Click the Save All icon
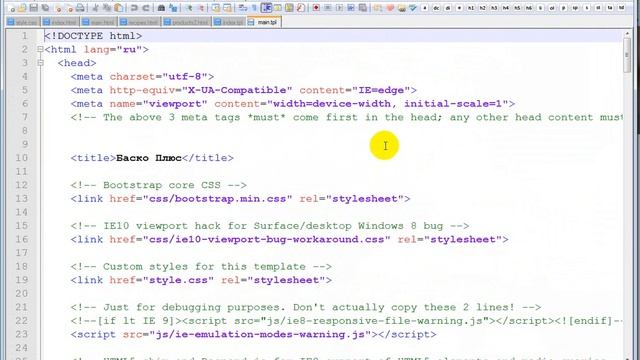640x360 pixels. [x=45, y=8]
